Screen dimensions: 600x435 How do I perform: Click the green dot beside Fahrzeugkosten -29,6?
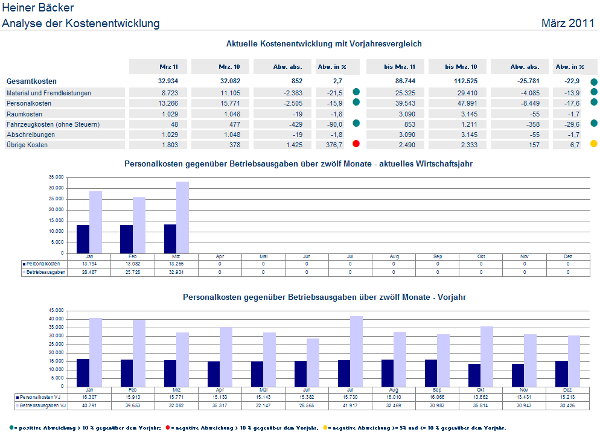tap(593, 123)
